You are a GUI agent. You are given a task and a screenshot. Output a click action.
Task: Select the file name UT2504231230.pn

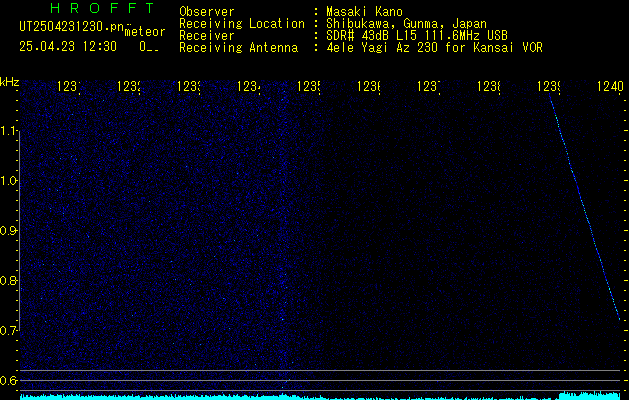(72, 27)
